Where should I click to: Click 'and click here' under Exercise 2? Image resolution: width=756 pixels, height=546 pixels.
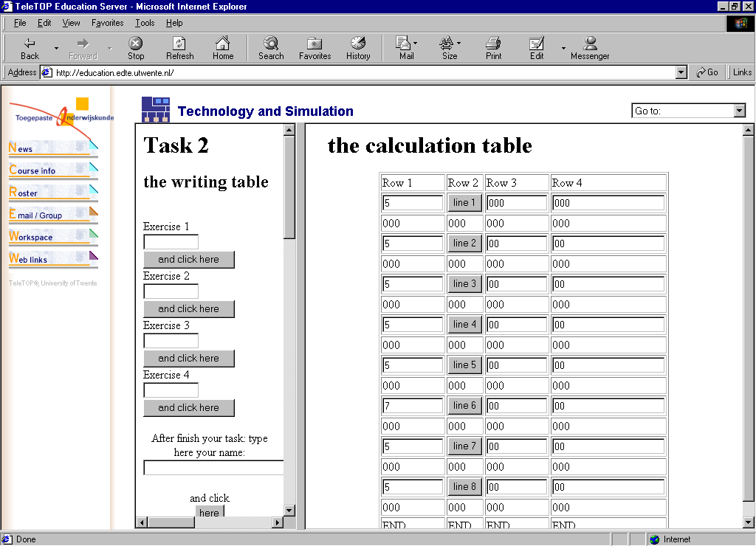click(188, 309)
